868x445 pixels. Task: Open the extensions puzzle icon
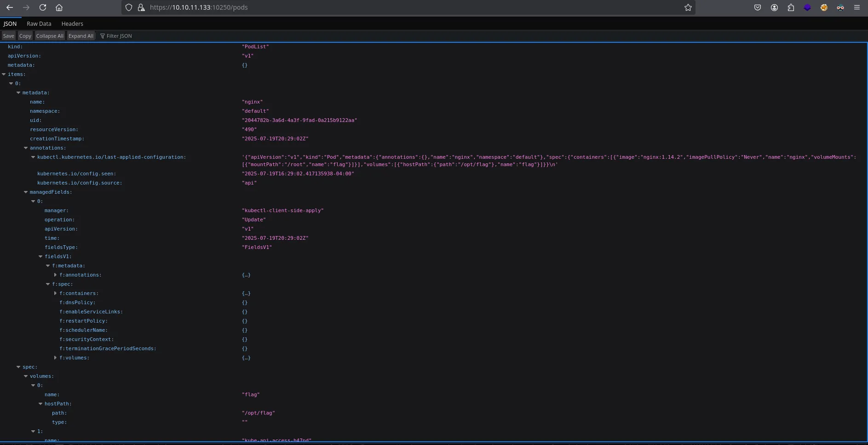click(791, 7)
